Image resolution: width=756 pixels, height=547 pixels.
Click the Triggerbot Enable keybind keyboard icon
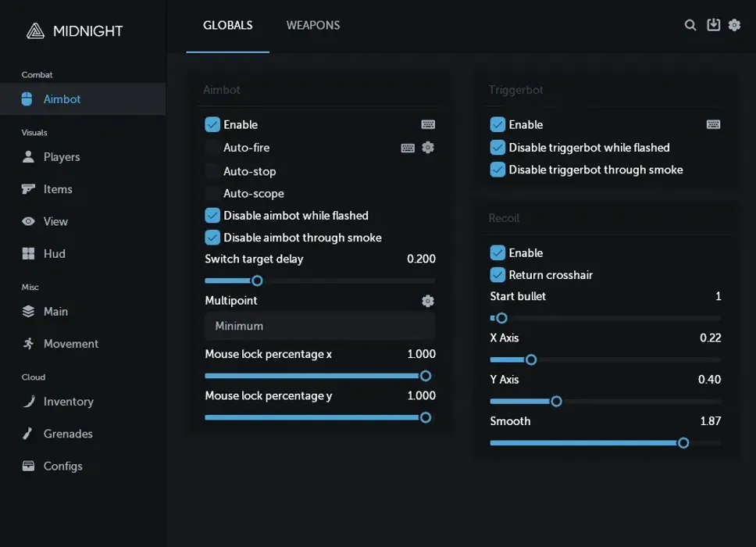713,124
